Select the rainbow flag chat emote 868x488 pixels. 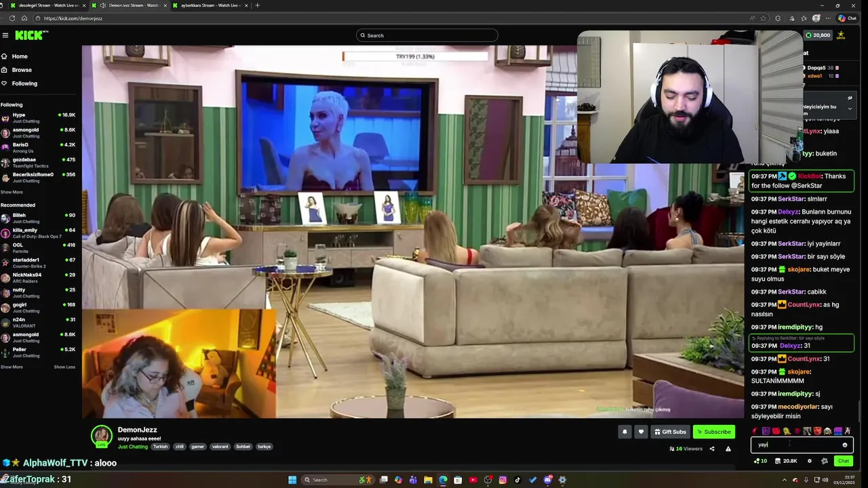point(837,431)
